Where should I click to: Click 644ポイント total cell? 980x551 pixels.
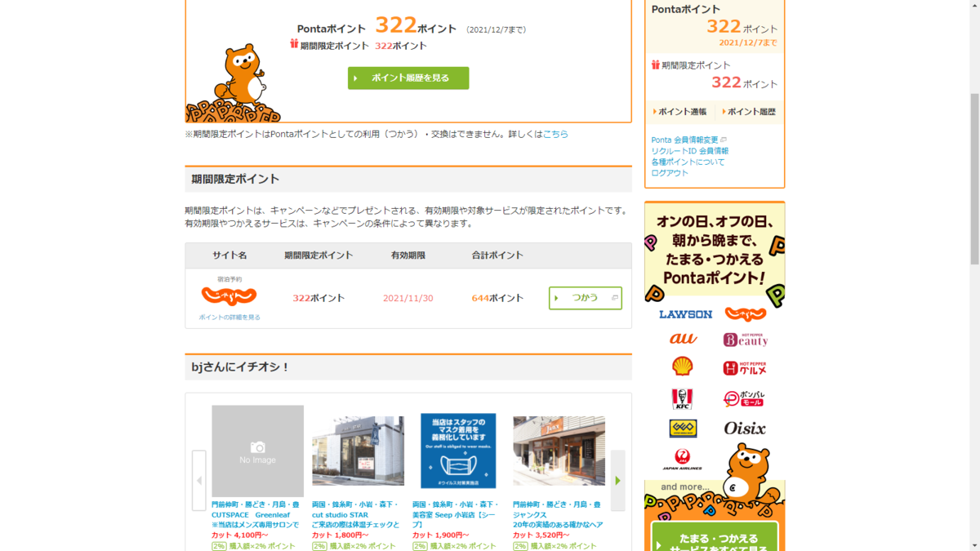497,299
